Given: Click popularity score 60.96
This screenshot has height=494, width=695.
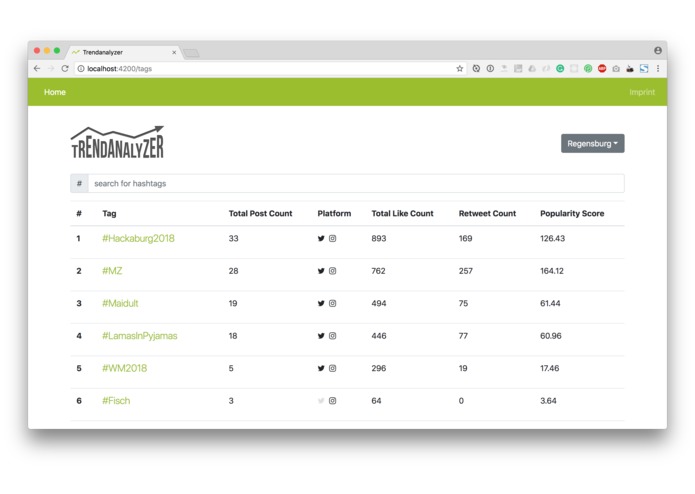Looking at the screenshot, I should (x=551, y=336).
